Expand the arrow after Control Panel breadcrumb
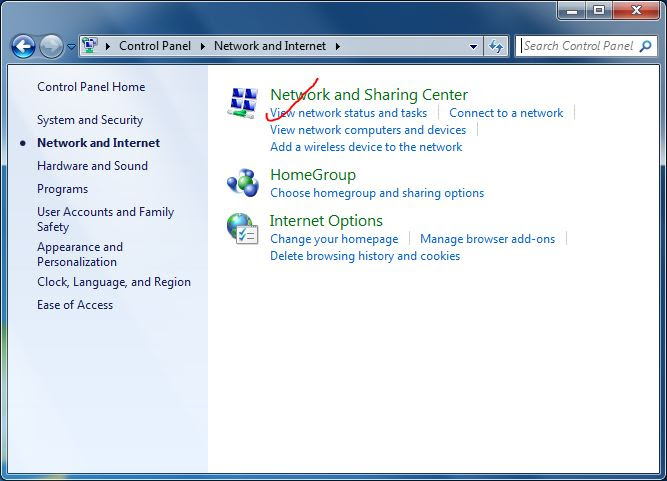This screenshot has width=667, height=481. (x=203, y=46)
